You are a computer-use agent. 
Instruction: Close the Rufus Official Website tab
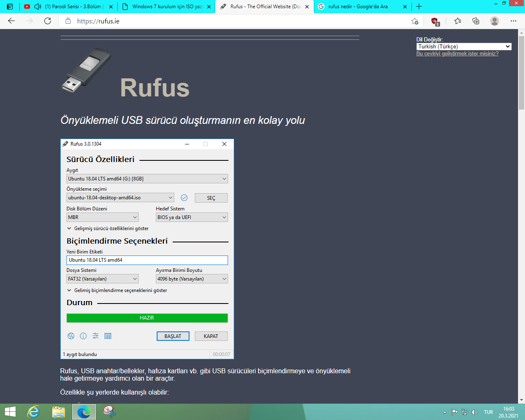pos(307,7)
